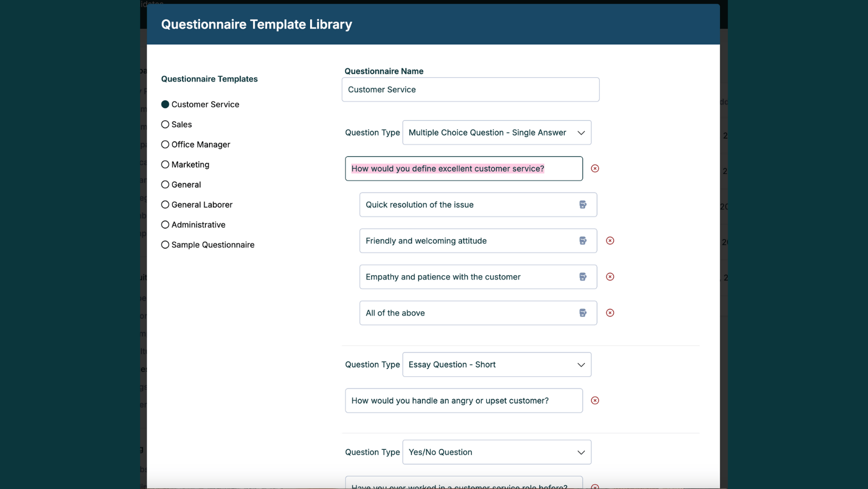Remove the 'All of the above' answer
This screenshot has width=868, height=489.
pos(610,313)
